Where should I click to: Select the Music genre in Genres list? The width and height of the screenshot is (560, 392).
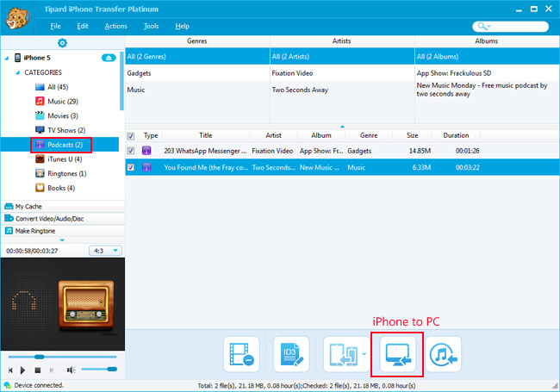click(x=197, y=90)
